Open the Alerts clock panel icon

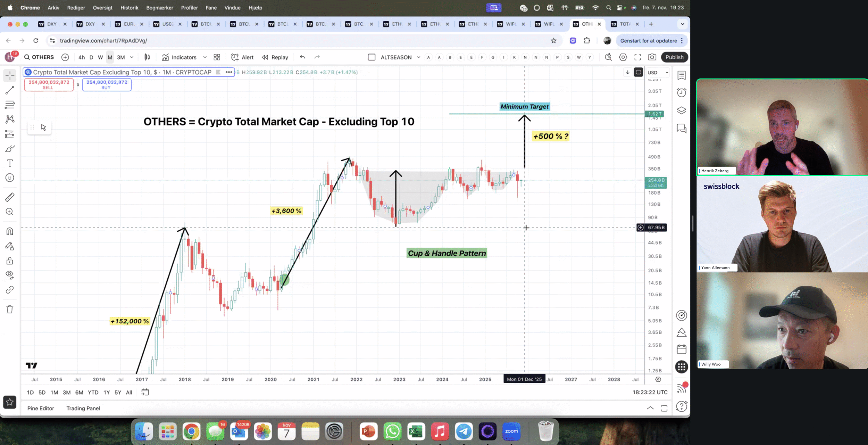681,92
